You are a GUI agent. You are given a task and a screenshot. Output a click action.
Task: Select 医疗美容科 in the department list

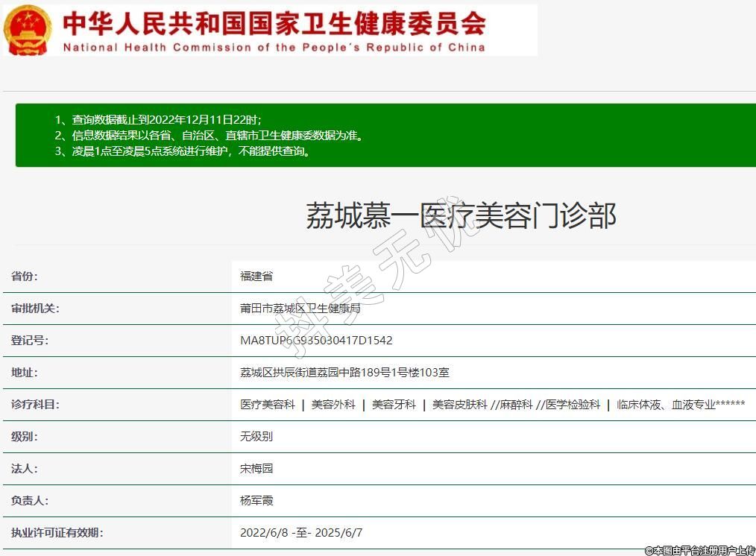point(268,405)
